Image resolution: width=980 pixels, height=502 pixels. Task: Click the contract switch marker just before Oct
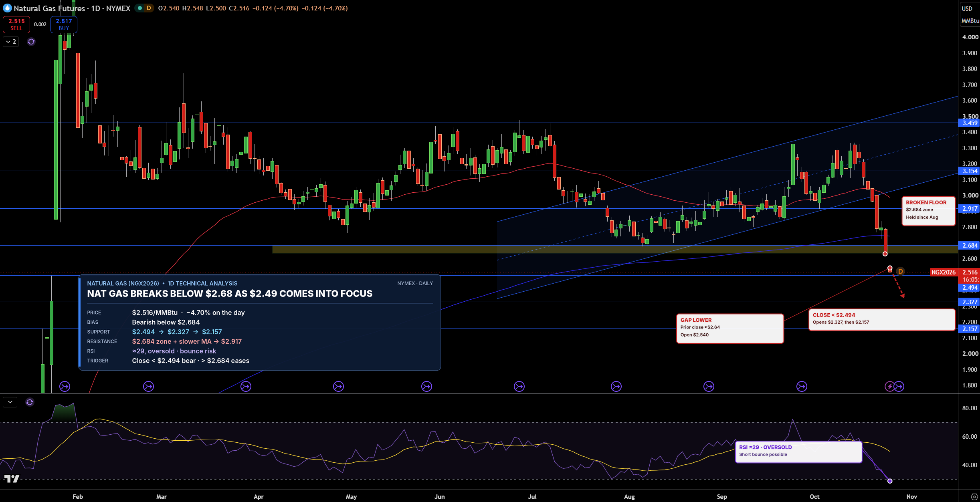[x=802, y=387]
